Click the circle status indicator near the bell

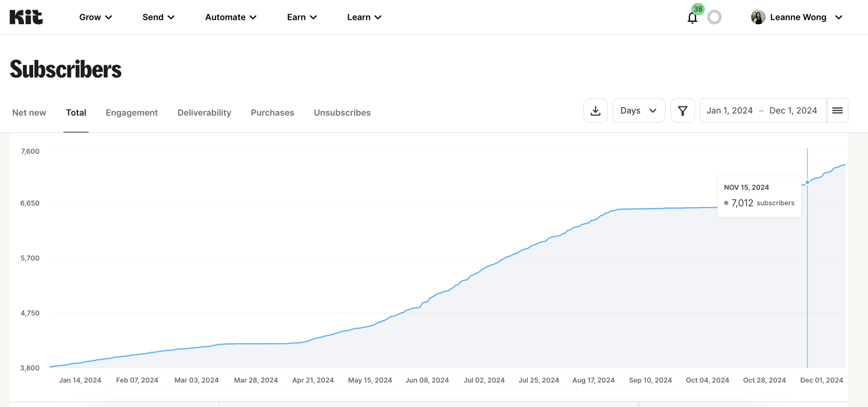tap(715, 17)
